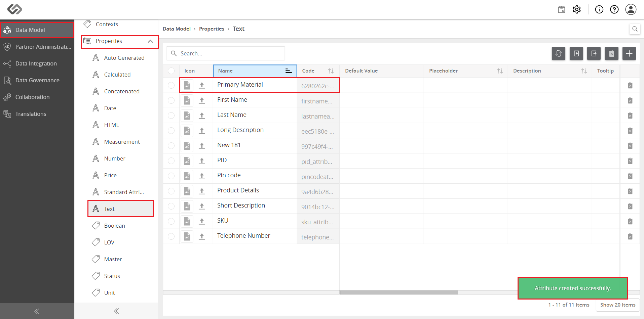Sort by the Placeholder column arrows
This screenshot has height=319, width=644.
coord(500,71)
